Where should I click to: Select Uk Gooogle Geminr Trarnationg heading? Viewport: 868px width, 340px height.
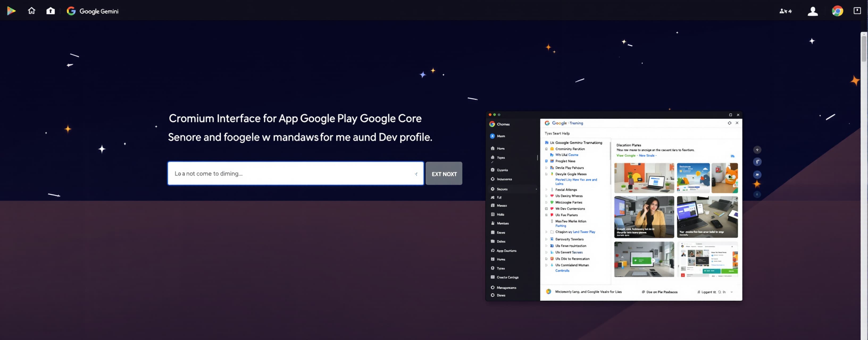[x=576, y=142]
